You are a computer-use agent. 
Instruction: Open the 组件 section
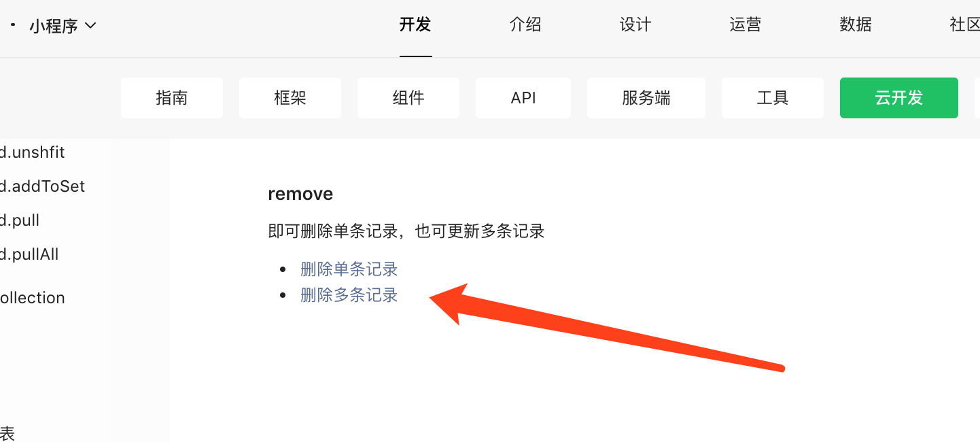(x=408, y=98)
